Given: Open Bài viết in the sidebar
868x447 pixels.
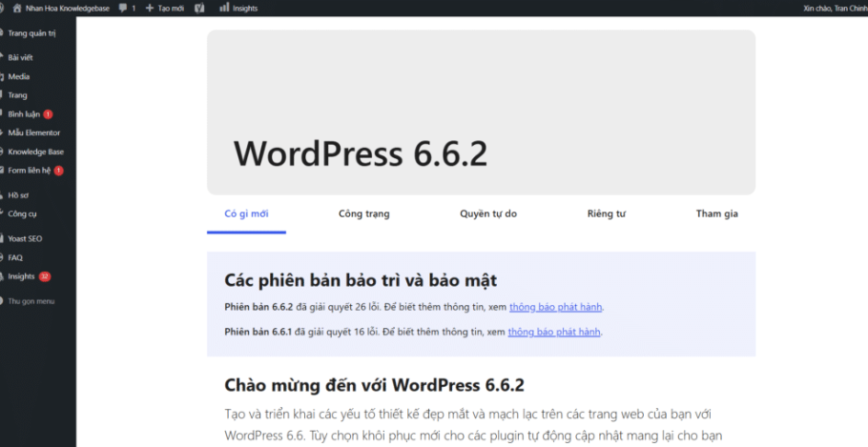Looking at the screenshot, I should pos(20,57).
